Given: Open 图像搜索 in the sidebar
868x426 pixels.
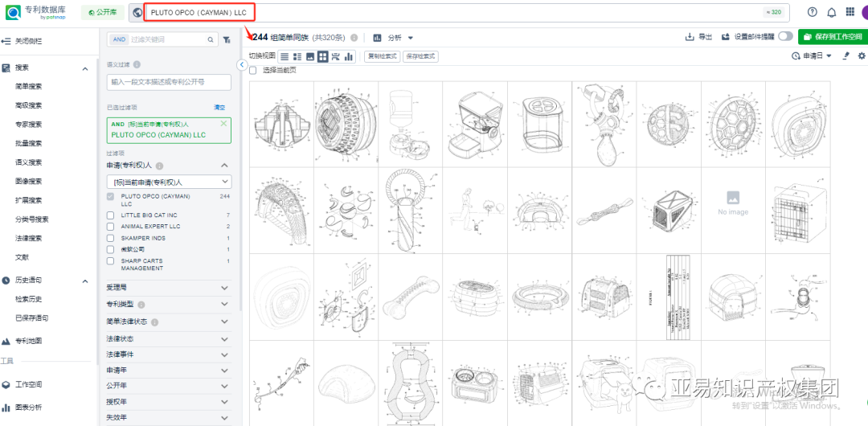Looking at the screenshot, I should tap(29, 181).
